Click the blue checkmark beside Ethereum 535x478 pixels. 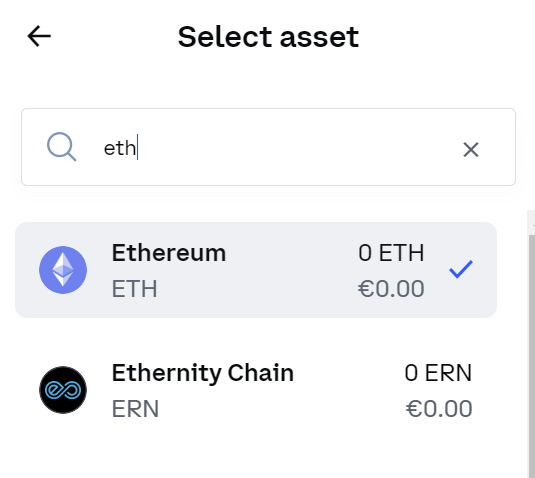click(x=461, y=269)
